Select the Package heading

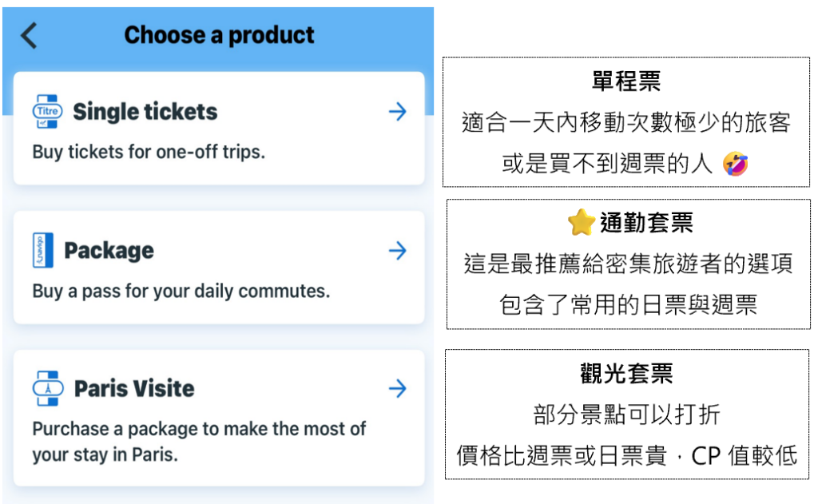(x=109, y=251)
